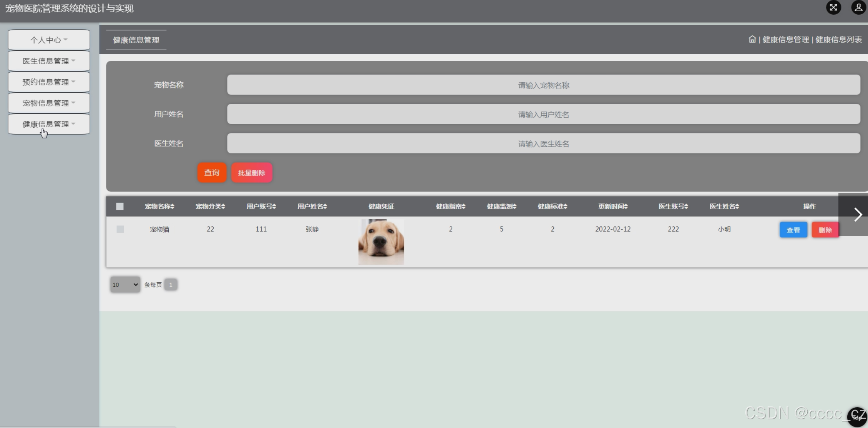
Task: Expand the 医生信息管理 sidebar menu
Action: (49, 61)
